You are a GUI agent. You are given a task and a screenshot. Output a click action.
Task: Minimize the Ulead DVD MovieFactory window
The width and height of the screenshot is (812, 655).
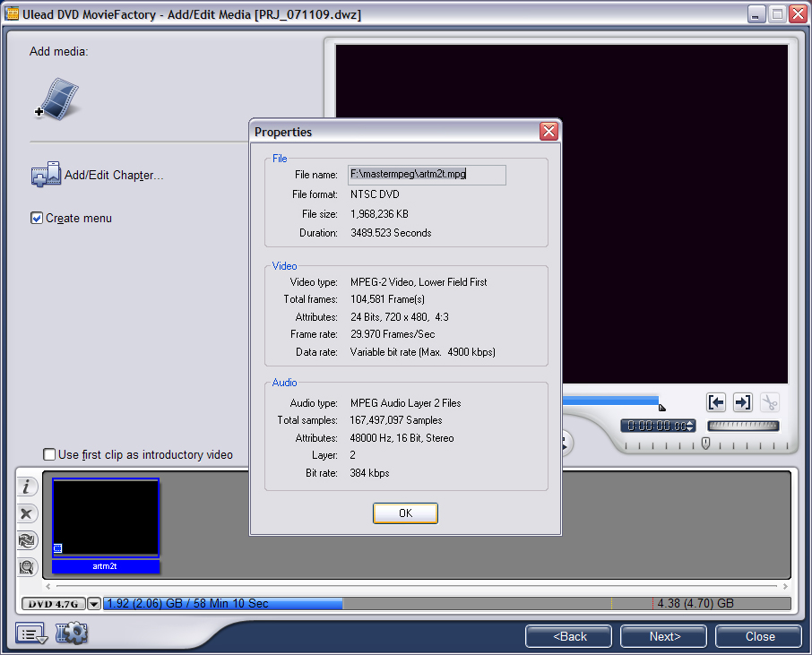[x=756, y=14]
